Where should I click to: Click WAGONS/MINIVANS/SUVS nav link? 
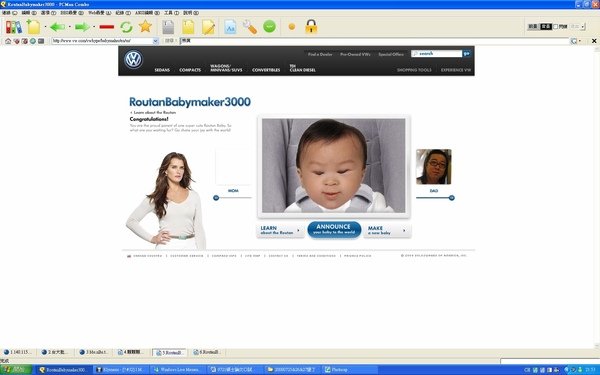point(226,68)
